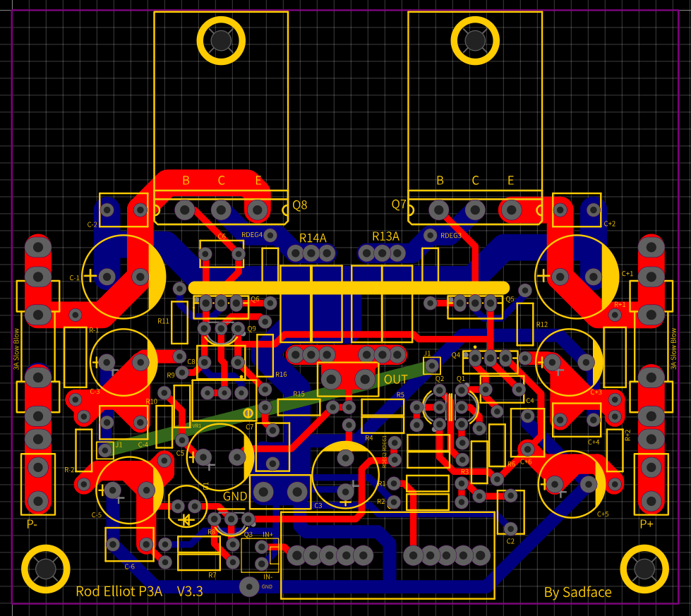This screenshot has width=691, height=616.
Task: Select the R15 resistor label
Action: (x=299, y=394)
